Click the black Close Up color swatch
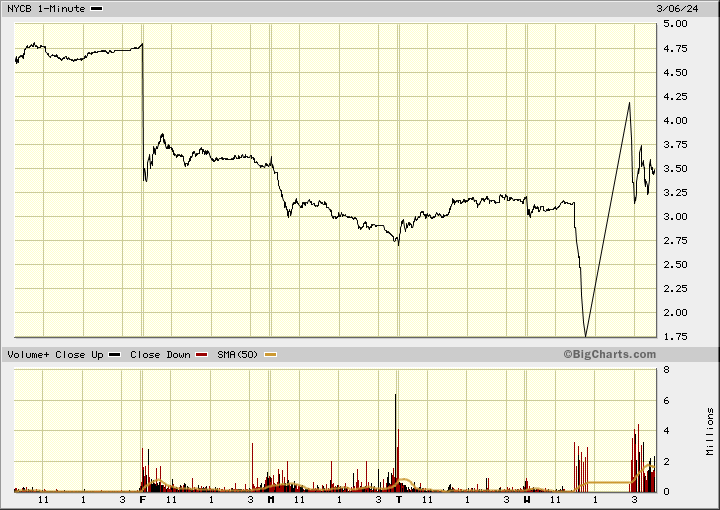Screen dimensions: 720x510 pyautogui.click(x=115, y=355)
